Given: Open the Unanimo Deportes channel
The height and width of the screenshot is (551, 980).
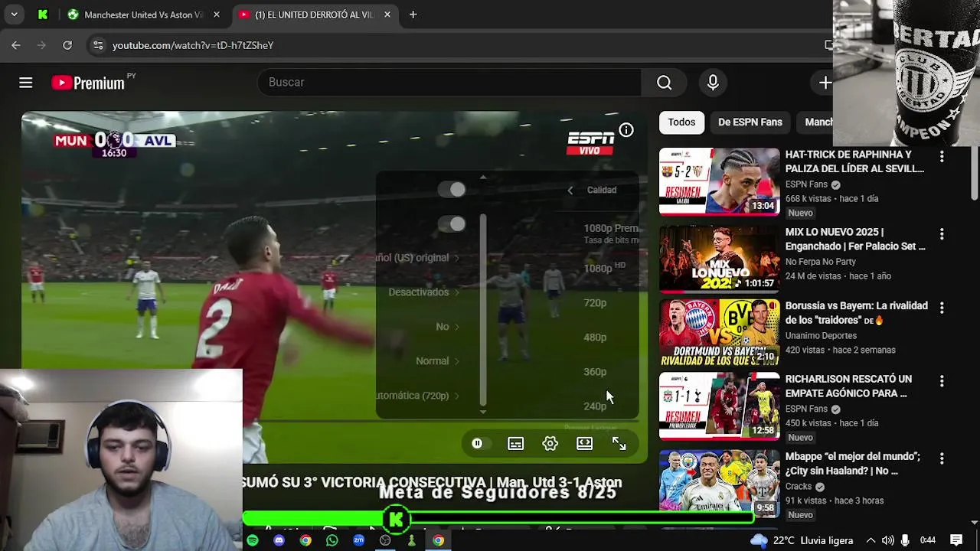Looking at the screenshot, I should 821,335.
